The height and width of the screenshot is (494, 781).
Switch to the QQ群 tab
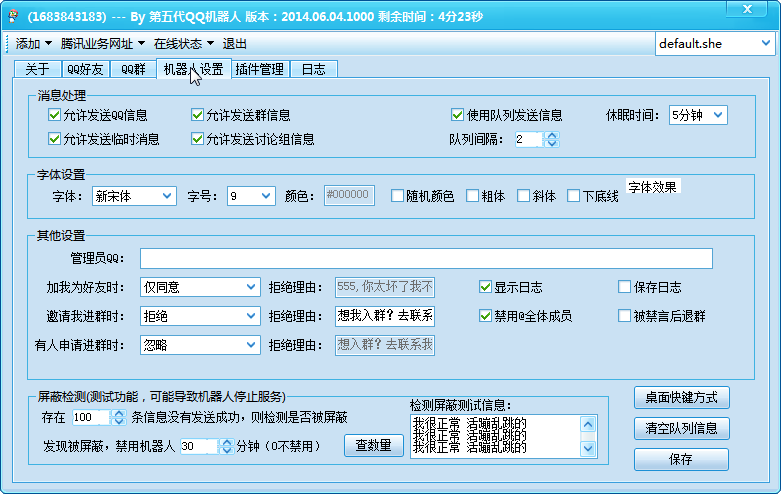133,69
